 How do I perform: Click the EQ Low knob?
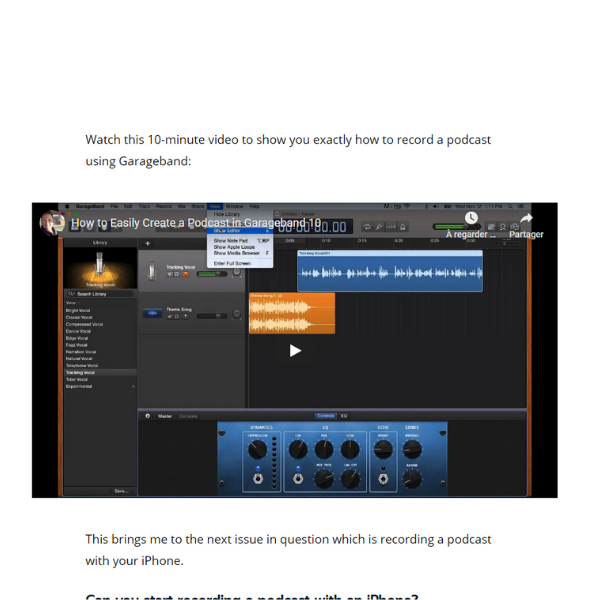tap(298, 449)
